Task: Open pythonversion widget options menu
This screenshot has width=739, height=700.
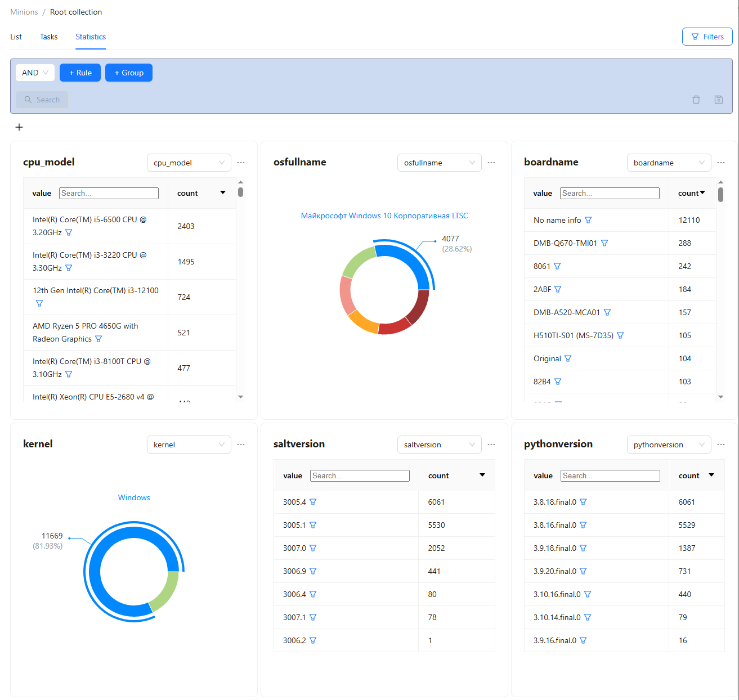Action: click(721, 445)
